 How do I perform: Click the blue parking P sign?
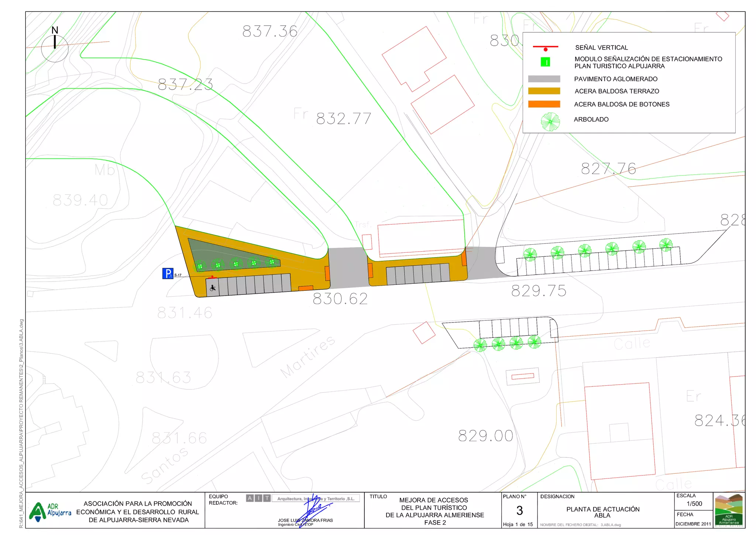(x=168, y=273)
